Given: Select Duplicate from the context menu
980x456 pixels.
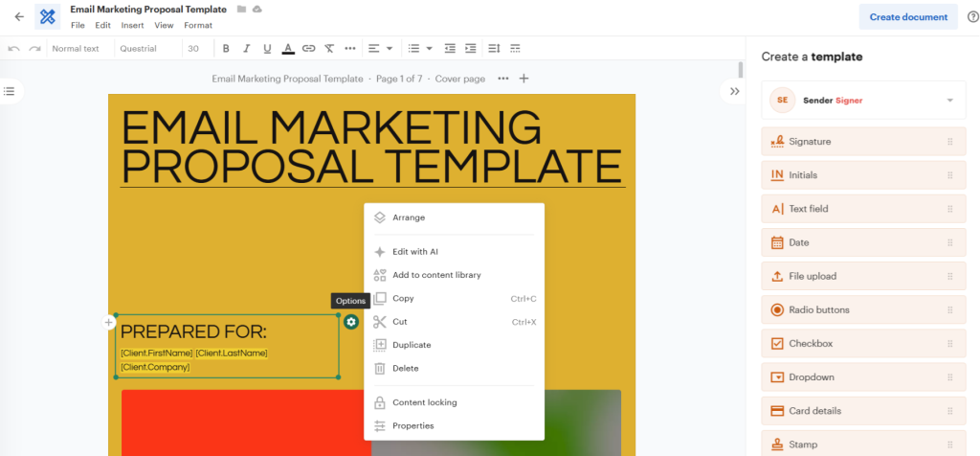Looking at the screenshot, I should 412,345.
